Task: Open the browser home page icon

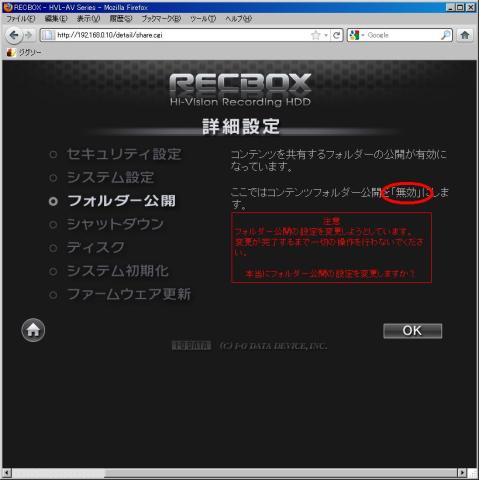Action: click(x=465, y=35)
